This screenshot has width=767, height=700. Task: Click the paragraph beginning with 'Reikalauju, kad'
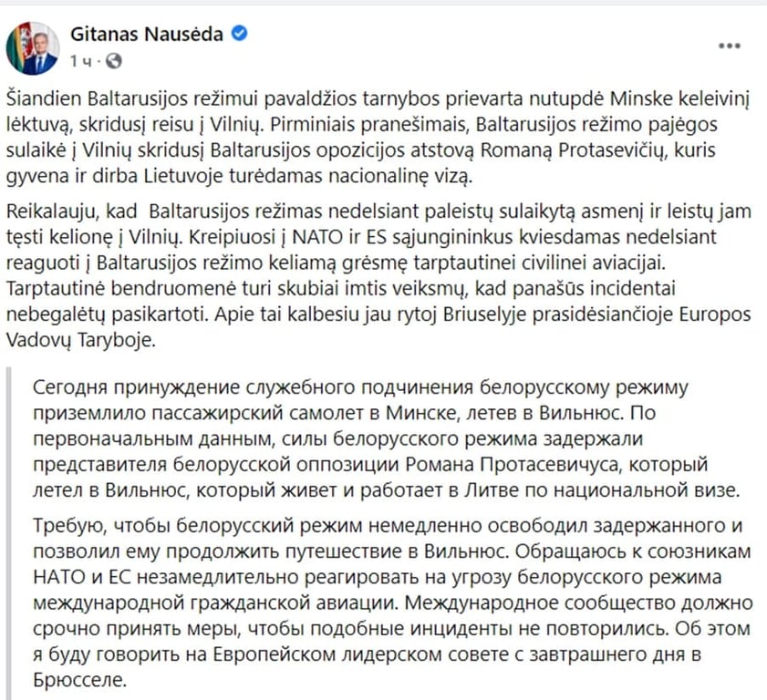click(378, 275)
